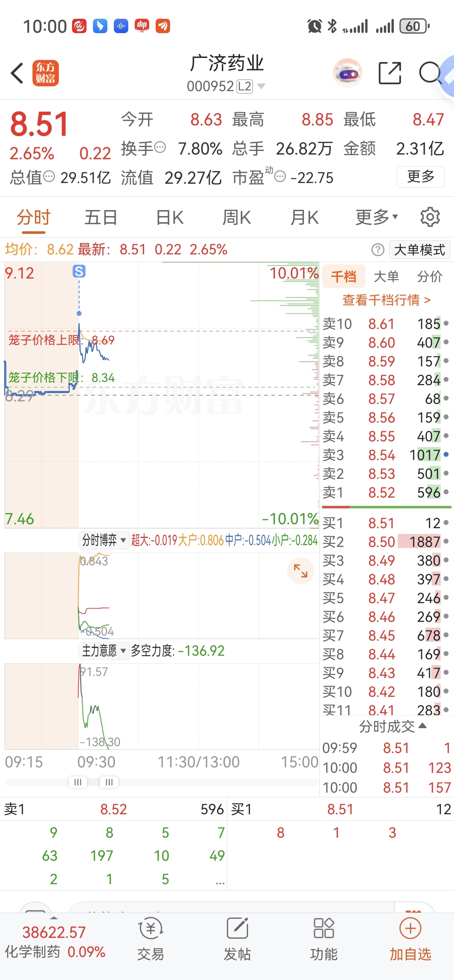Open chart settings gear icon

point(430,217)
